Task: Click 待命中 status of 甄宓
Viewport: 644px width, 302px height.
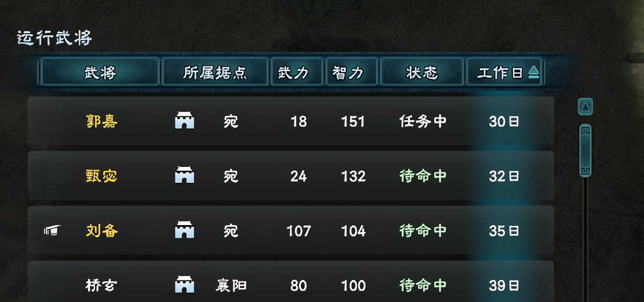Action: tap(423, 176)
